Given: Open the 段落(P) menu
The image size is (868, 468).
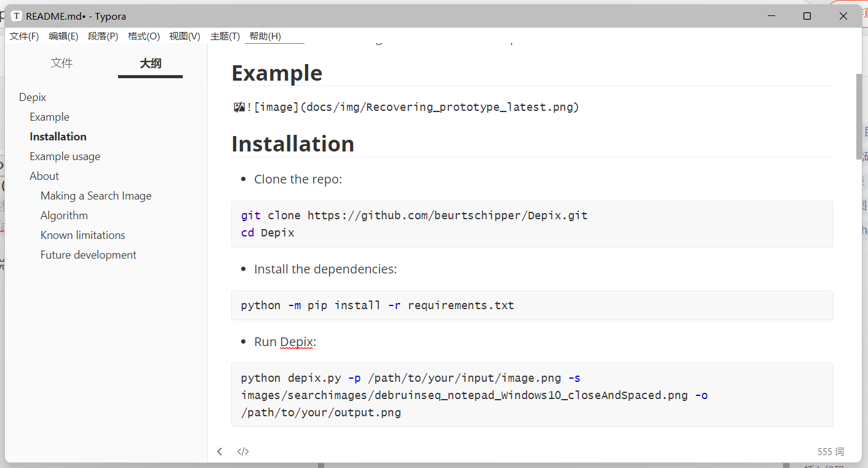Looking at the screenshot, I should pos(103,36).
